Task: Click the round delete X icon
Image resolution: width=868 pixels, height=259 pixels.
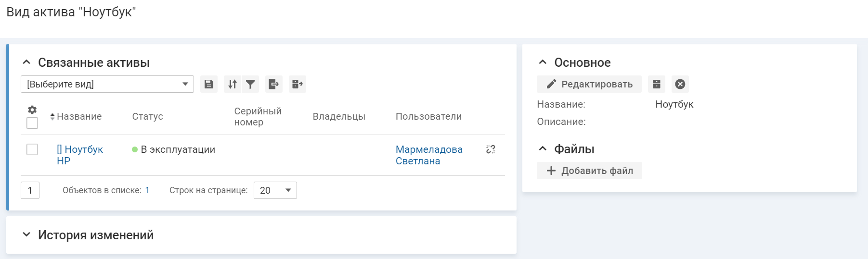Action: click(x=680, y=84)
